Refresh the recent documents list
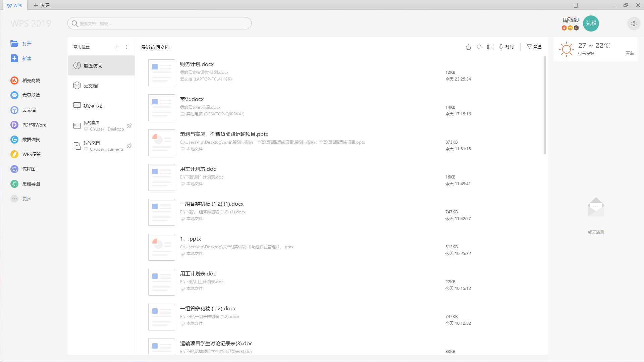Screen dimensions: 644x362 [479, 47]
